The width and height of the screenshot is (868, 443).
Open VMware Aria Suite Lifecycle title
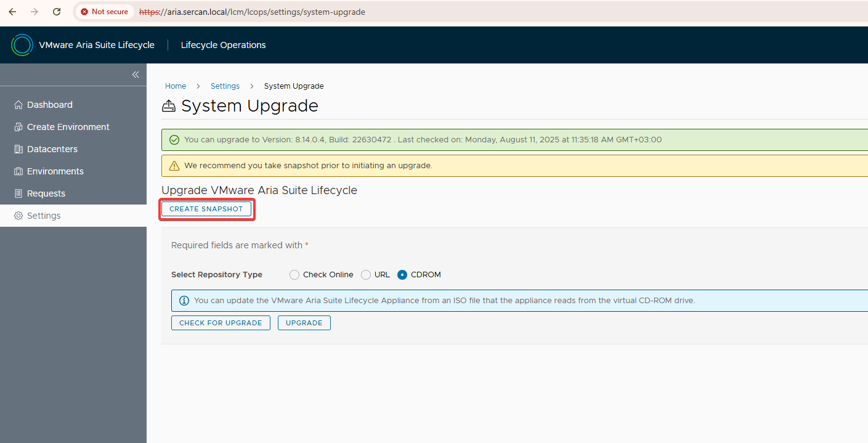click(x=97, y=45)
